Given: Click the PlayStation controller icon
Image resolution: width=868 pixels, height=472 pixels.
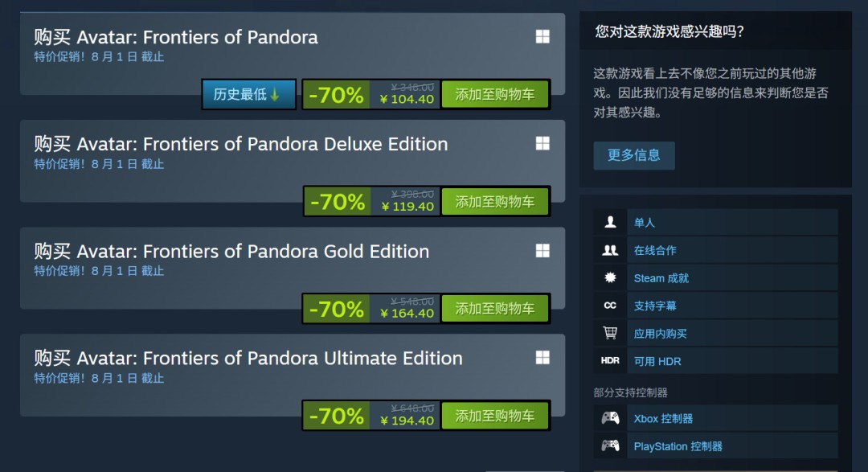Looking at the screenshot, I should click(611, 445).
